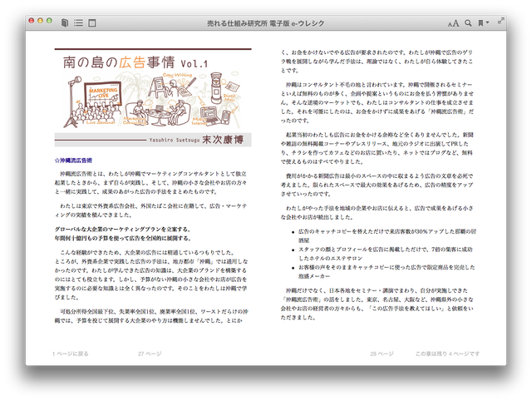The height and width of the screenshot is (401, 532).
Task: Minimize the window with yellow button
Action: point(41,19)
